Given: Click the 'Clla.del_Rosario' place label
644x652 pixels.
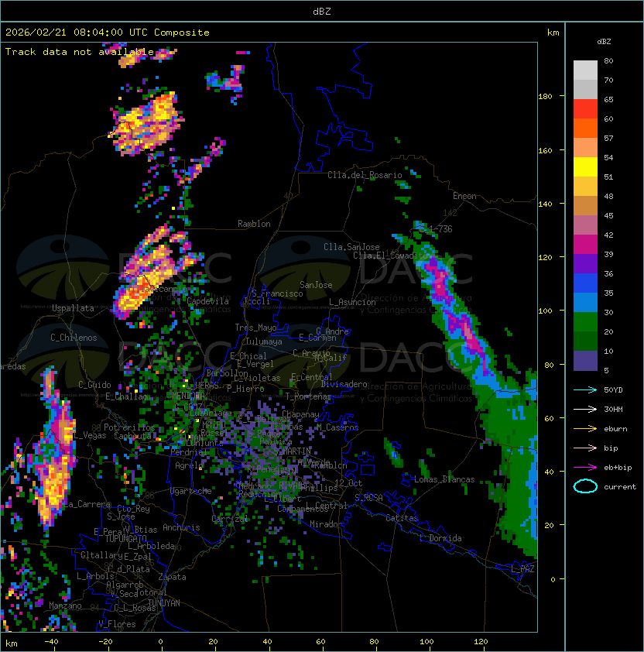Looking at the screenshot, I should (365, 175).
